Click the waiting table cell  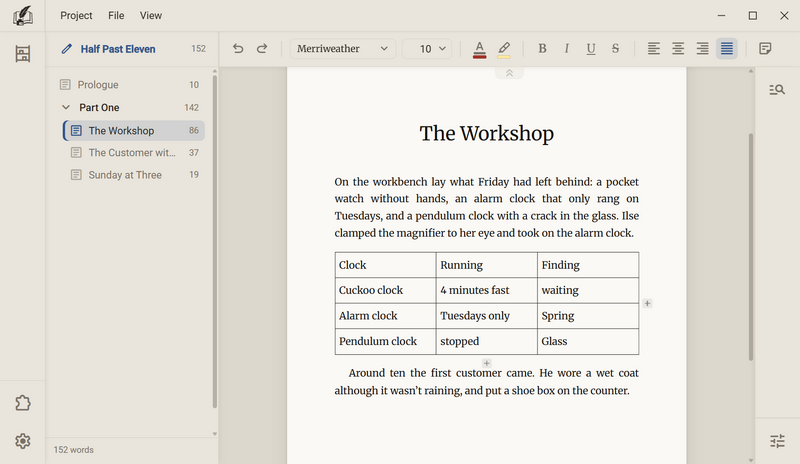[x=588, y=290]
